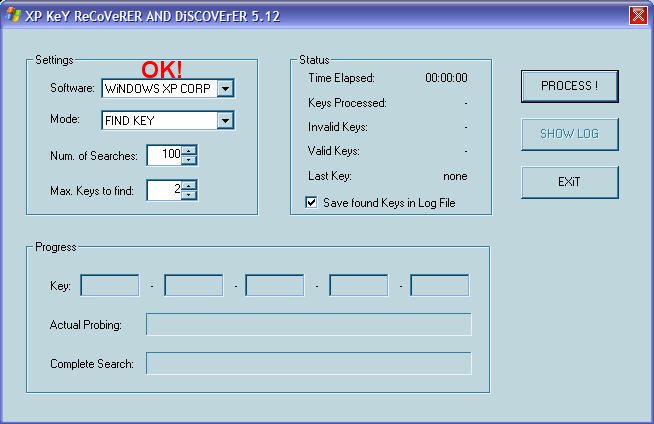This screenshot has width=654, height=424.
Task: Click the Software label
Action: 72,88
